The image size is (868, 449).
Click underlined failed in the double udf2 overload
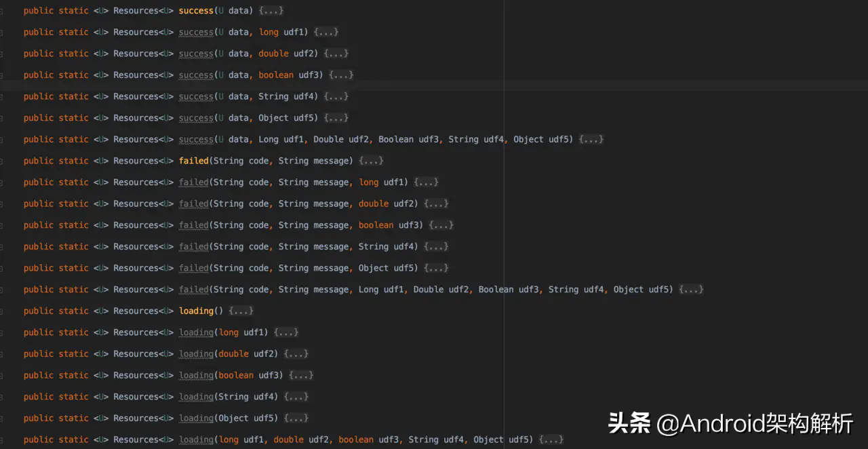[194, 204]
